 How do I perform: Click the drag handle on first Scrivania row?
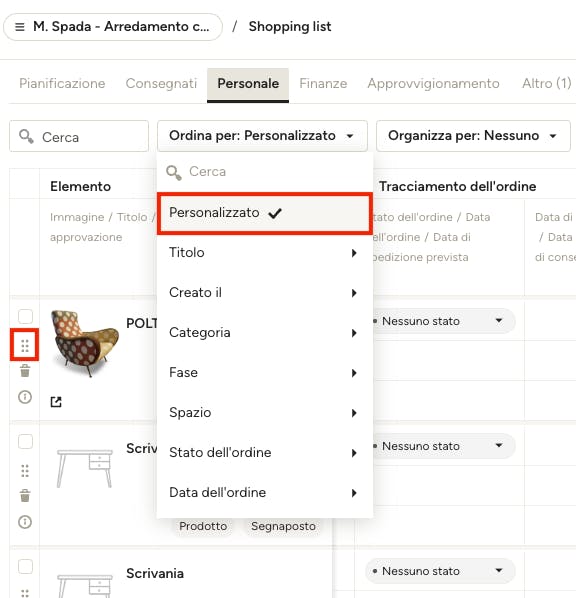click(x=25, y=471)
